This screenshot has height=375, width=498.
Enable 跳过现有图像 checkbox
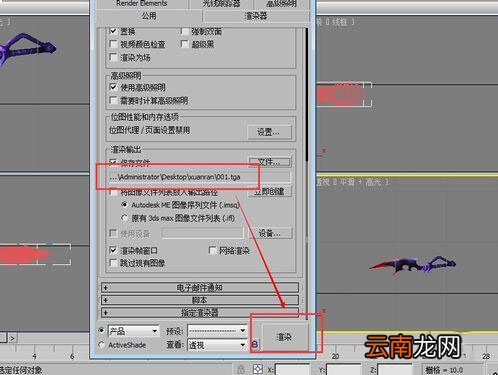(113, 263)
